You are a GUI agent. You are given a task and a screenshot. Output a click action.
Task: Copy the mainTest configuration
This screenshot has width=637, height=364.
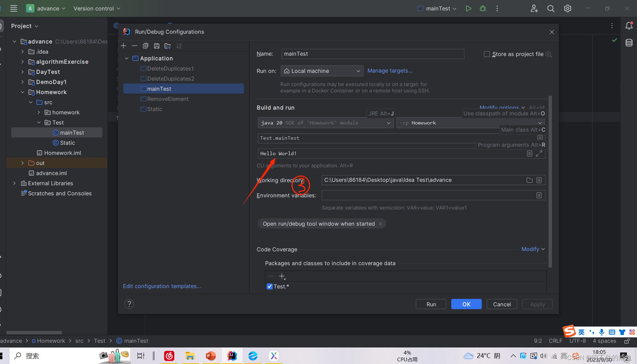coord(146,46)
